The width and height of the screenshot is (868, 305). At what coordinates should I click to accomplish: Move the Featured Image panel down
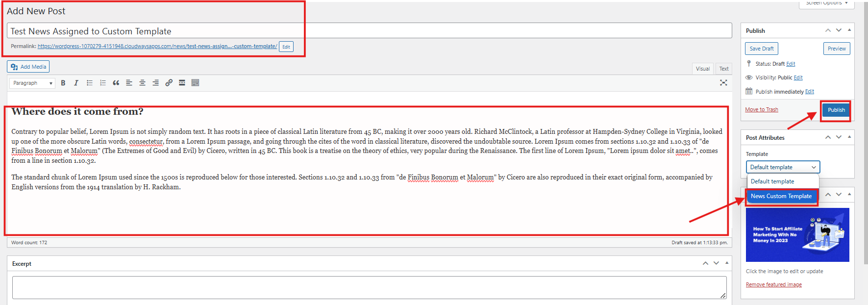[x=839, y=195]
